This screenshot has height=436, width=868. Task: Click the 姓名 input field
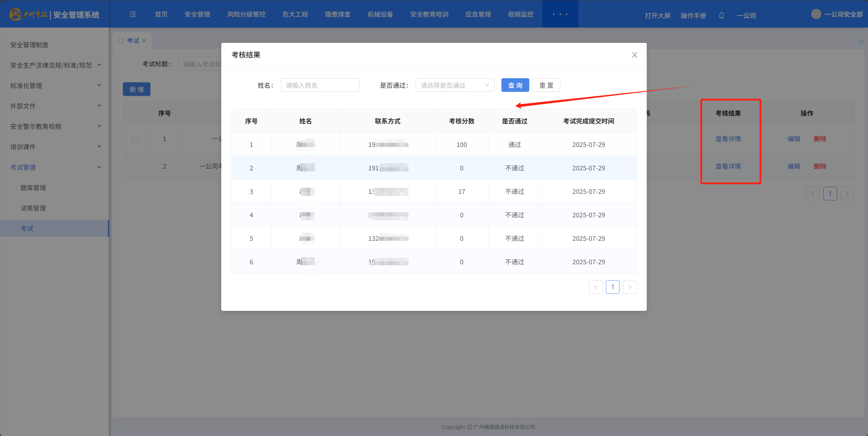coord(320,85)
